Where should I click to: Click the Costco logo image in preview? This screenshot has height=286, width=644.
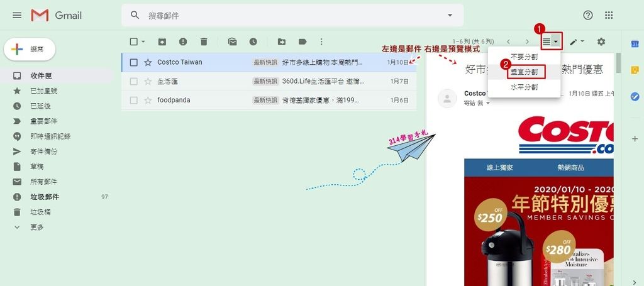coord(566,135)
